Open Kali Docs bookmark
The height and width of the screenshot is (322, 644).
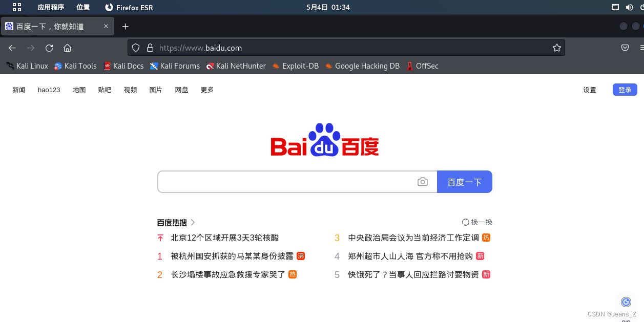pos(123,66)
